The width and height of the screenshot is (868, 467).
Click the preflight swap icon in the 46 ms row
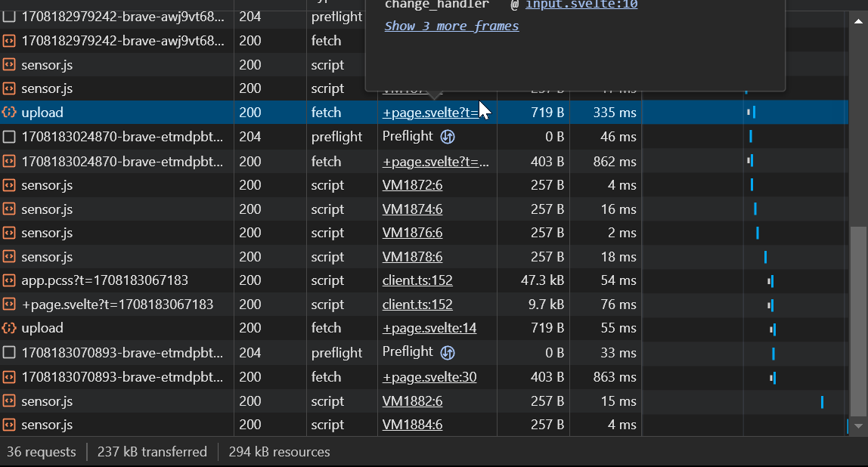(448, 137)
